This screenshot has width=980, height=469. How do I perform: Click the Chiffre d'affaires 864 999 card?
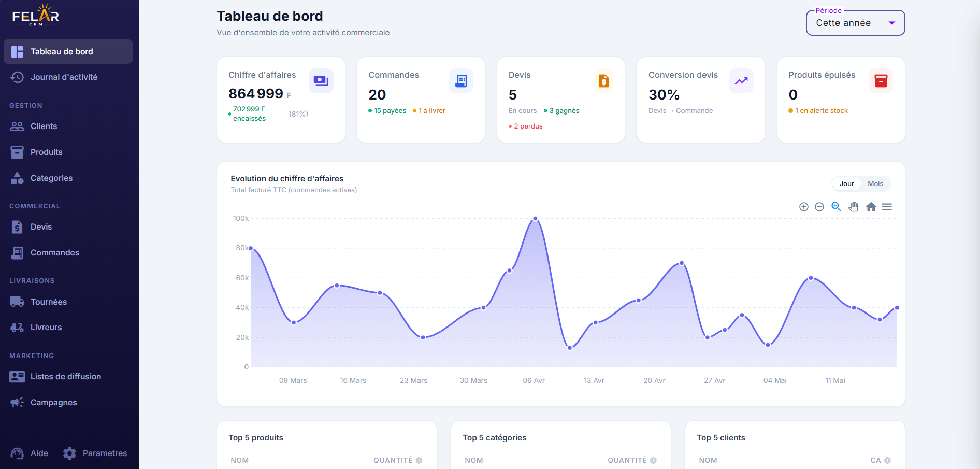[281, 100]
